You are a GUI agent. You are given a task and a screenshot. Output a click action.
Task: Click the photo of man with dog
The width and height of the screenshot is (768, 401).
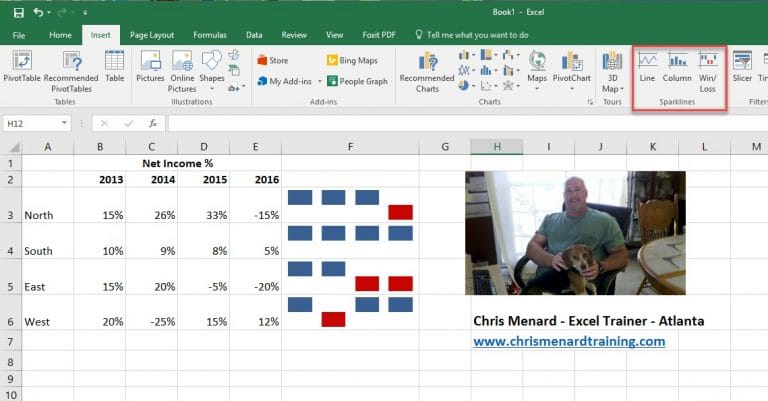pos(575,233)
